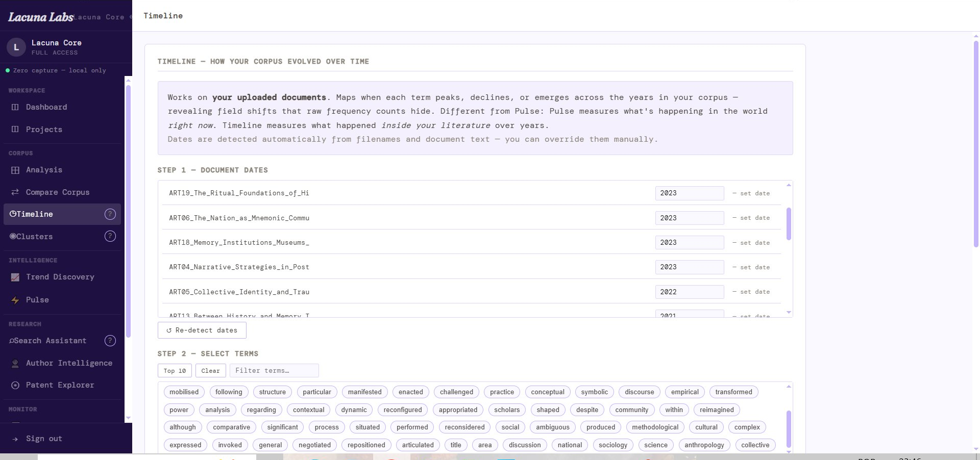This screenshot has height=460, width=980.
Task: Click the Analysis grid icon
Action: tap(15, 170)
